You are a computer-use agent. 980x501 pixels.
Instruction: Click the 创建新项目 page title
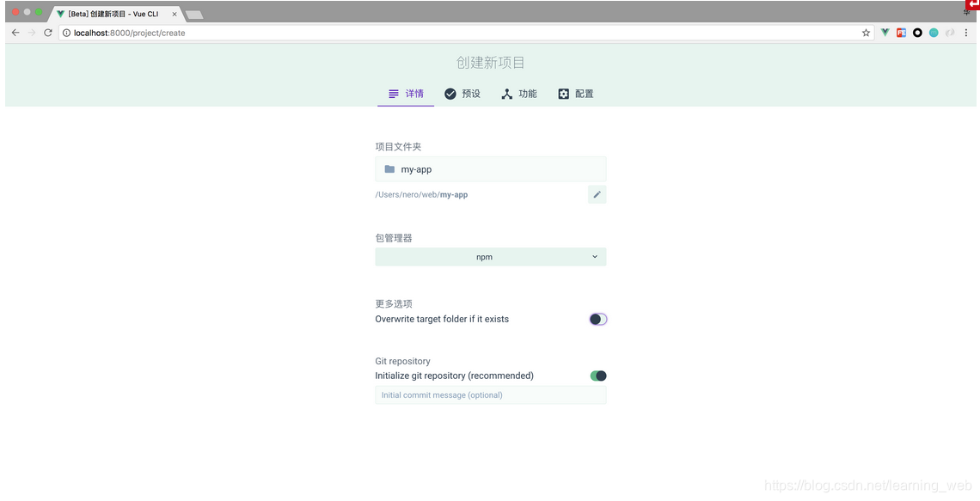[491, 63]
